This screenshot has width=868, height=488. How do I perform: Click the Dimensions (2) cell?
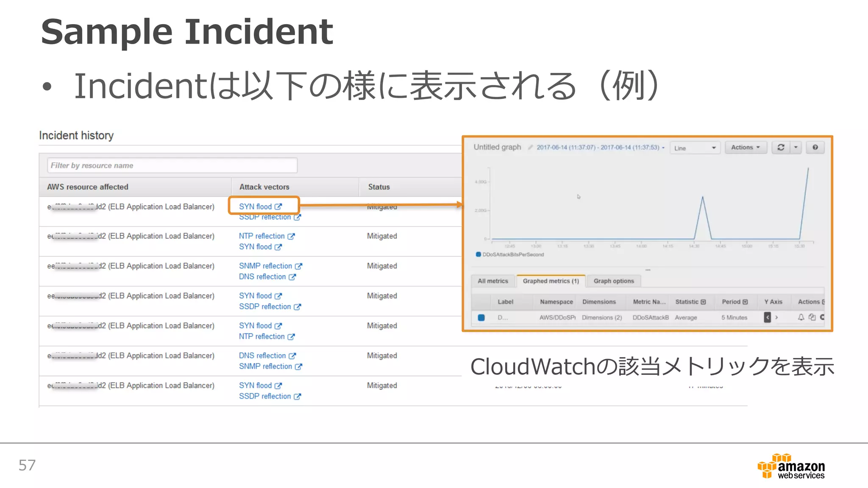coord(602,317)
